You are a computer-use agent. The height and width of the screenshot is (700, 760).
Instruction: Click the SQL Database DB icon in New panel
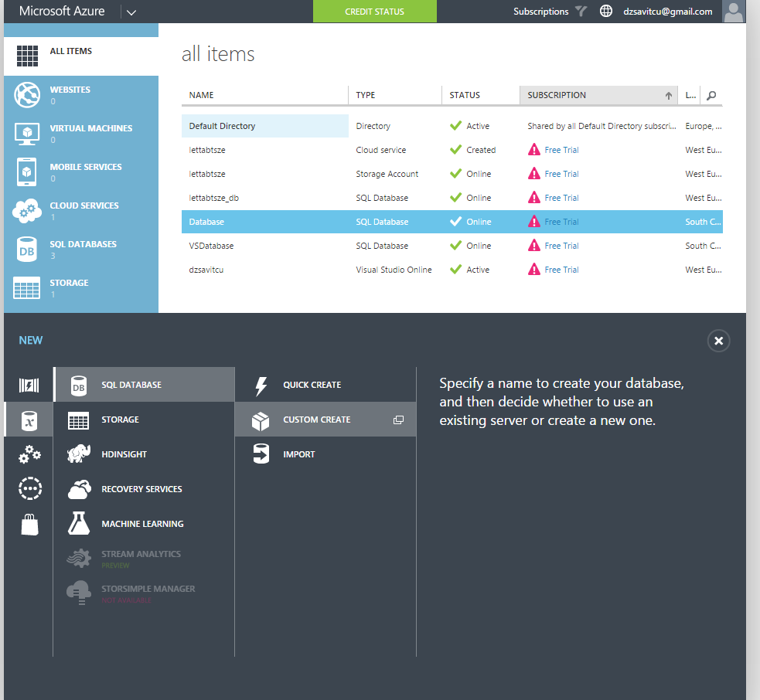pos(79,386)
